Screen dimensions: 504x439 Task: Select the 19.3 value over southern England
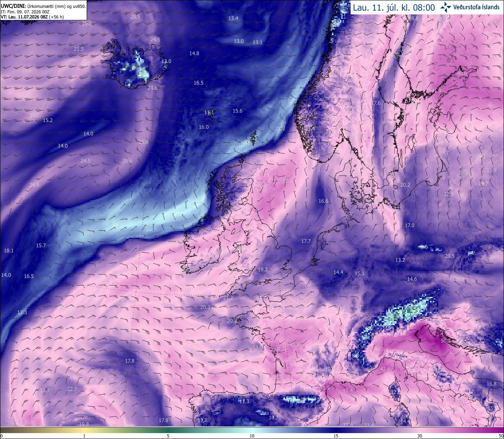click(263, 269)
